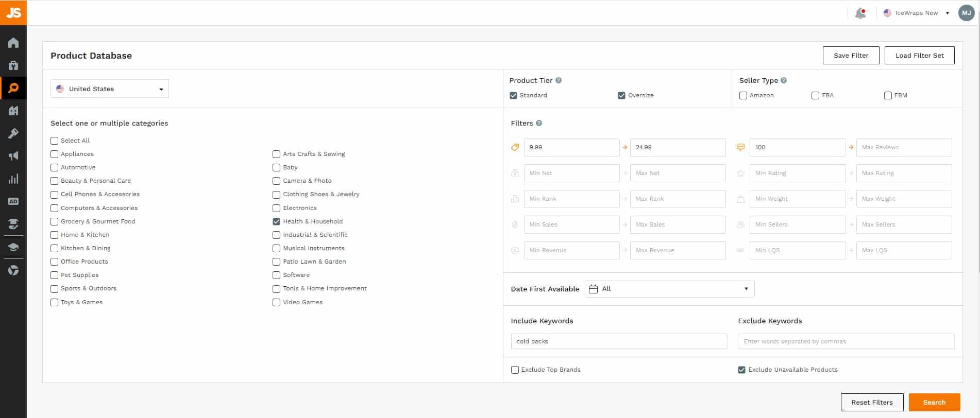Click the price tag filter icon

point(515,147)
